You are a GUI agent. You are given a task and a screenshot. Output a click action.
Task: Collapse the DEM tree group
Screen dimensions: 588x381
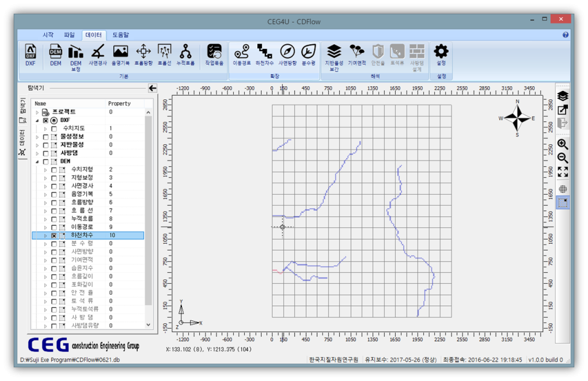tap(37, 162)
